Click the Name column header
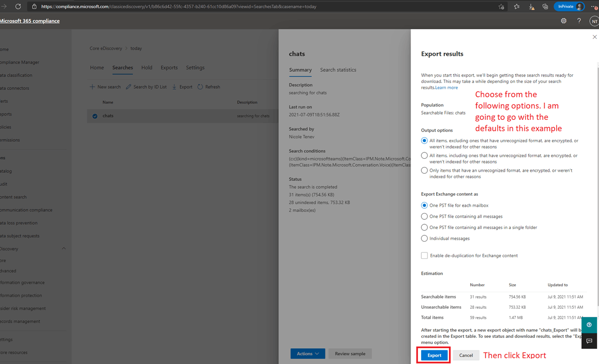The image size is (599, 364). pos(108,102)
